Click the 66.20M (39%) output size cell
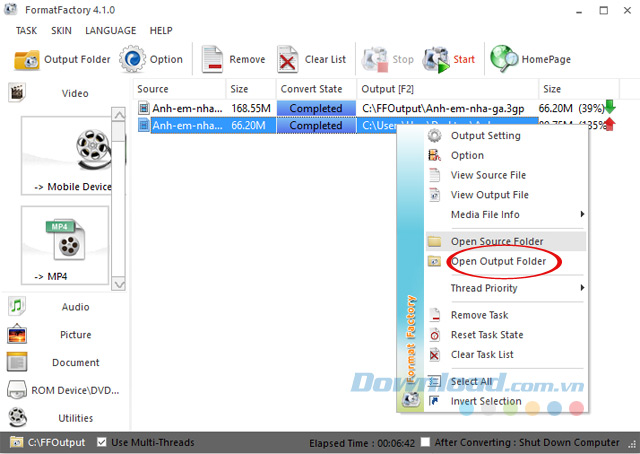The image size is (640, 454). [571, 108]
